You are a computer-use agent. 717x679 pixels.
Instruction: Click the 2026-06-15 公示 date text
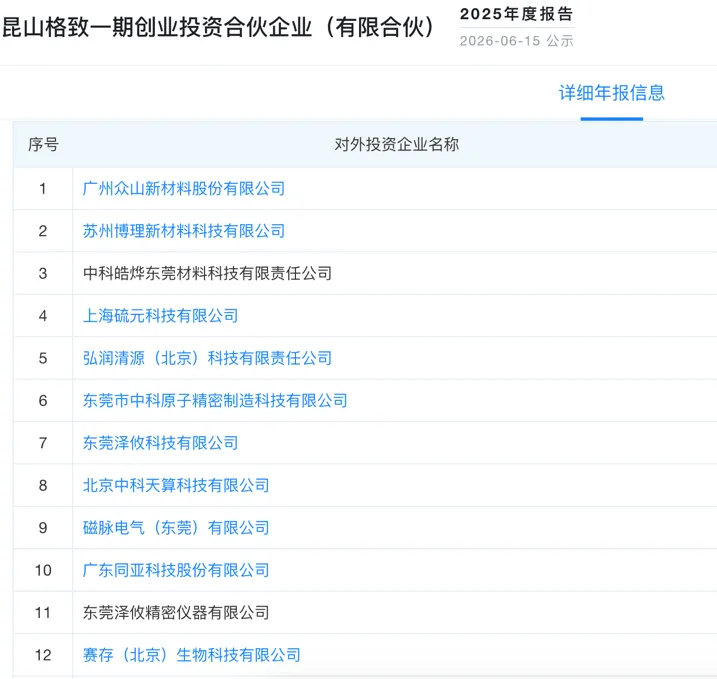click(x=516, y=41)
